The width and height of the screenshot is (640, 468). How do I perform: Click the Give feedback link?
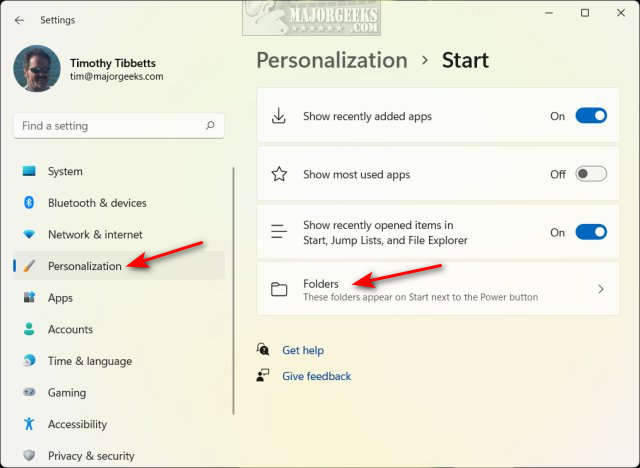pyautogui.click(x=316, y=376)
